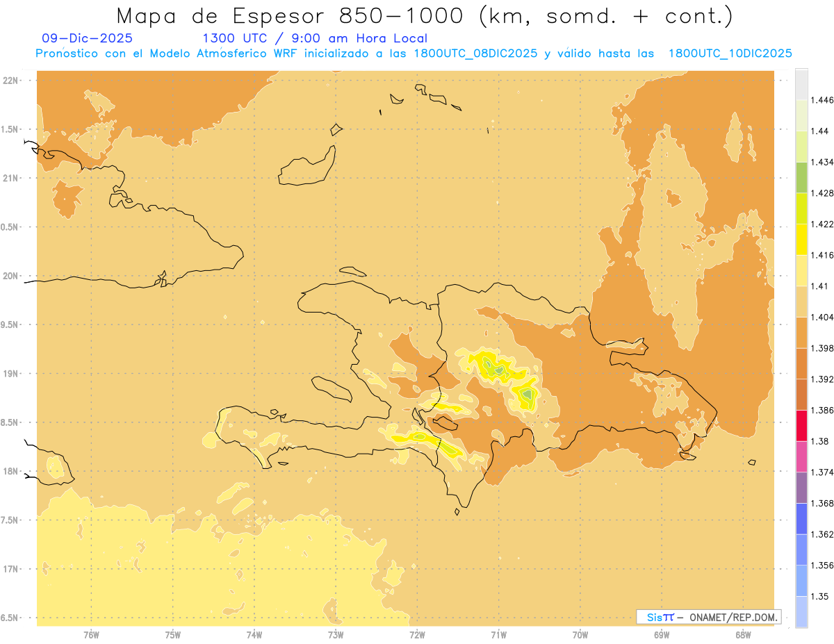834x644 pixels.
Task: Pick the green swatch between 1.428 and 1.434
Action: [801, 177]
